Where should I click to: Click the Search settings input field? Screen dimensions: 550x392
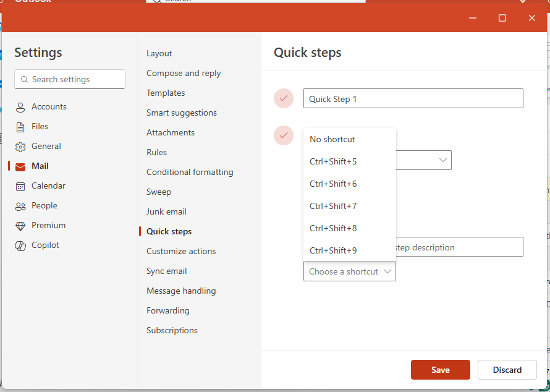point(70,79)
